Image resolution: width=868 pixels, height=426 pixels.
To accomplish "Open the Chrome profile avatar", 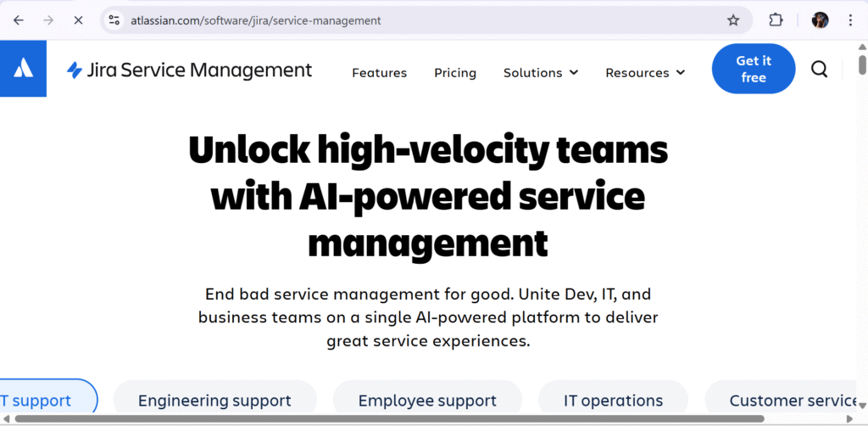I will click(820, 20).
